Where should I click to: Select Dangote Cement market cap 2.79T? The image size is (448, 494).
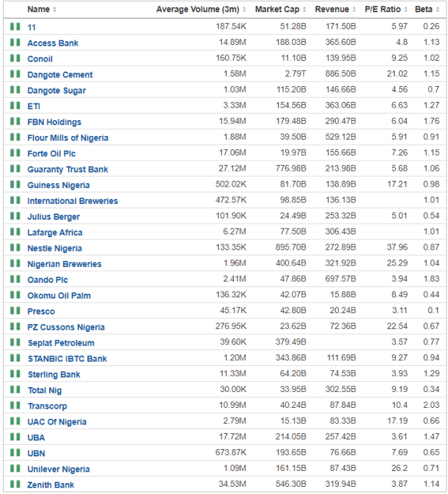click(295, 74)
